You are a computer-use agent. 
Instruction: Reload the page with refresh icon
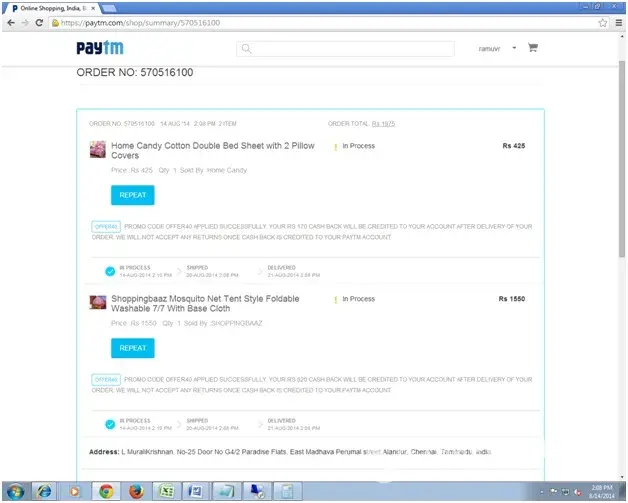[x=39, y=23]
